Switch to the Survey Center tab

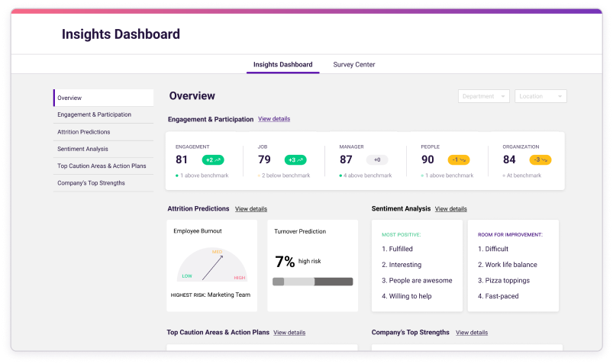(353, 65)
